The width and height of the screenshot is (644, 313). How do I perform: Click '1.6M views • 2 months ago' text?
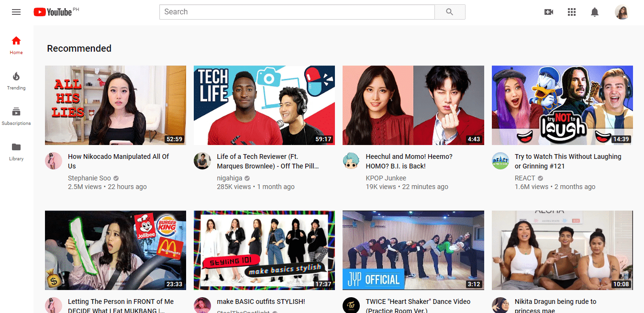coord(555,187)
